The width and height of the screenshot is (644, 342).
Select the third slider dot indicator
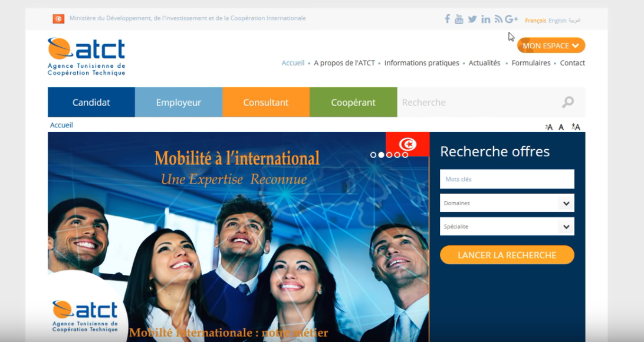pyautogui.click(x=389, y=154)
